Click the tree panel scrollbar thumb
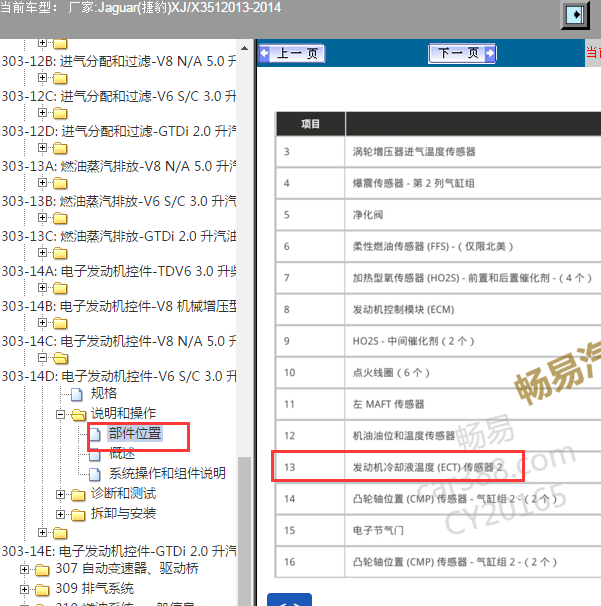This screenshot has width=601, height=606. coord(244,531)
